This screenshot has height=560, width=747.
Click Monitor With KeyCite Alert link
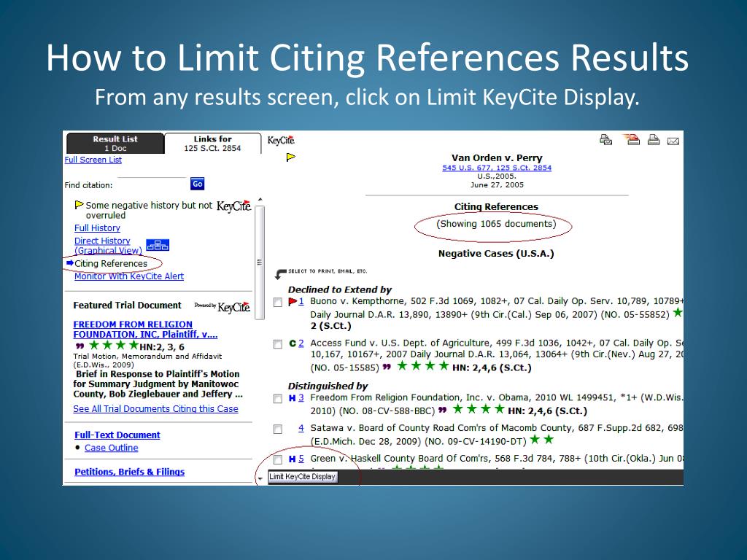pos(129,276)
